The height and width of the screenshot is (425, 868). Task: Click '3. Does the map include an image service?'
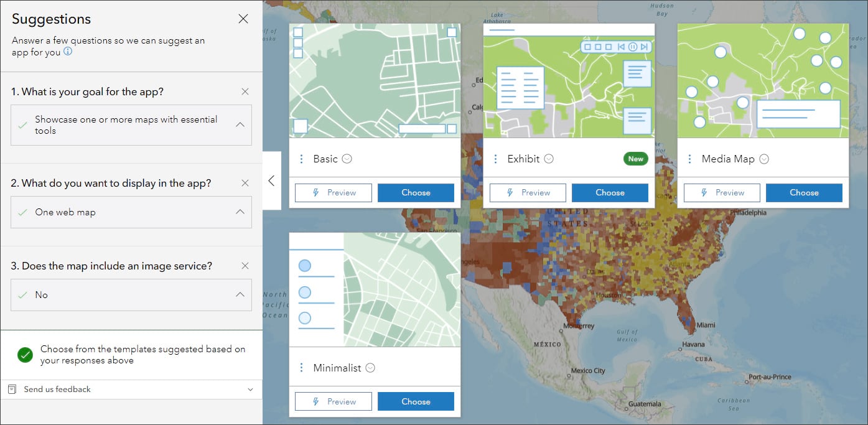[x=111, y=266]
